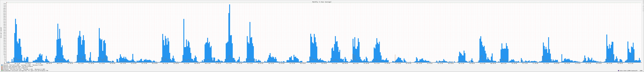Click the orange poor link performance swatch
Screen dimensions: 644x72
[x=2, y=67]
